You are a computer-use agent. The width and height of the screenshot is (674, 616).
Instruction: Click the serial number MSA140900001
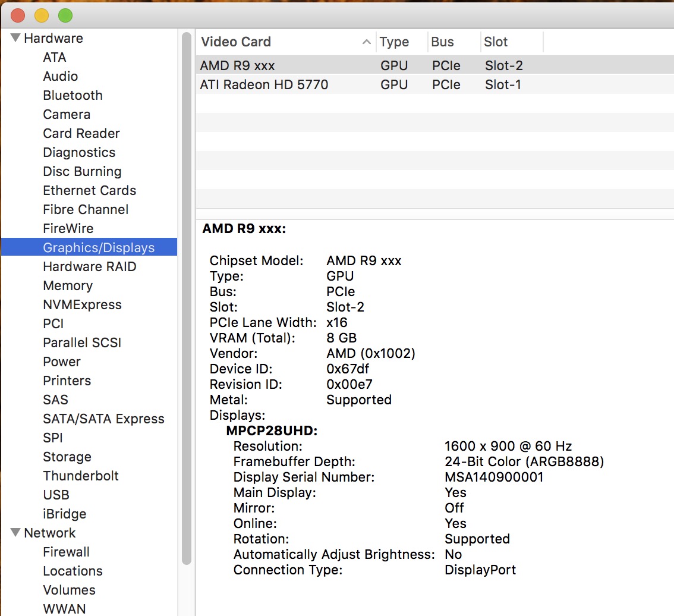point(494,477)
